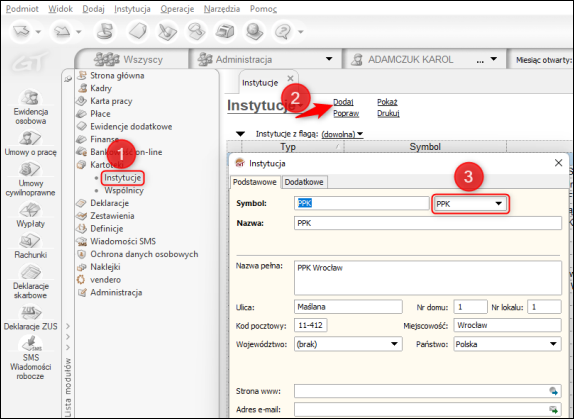574x419 pixels.
Task: Open Umowy o pracę sidebar icon
Action: tap(30, 138)
